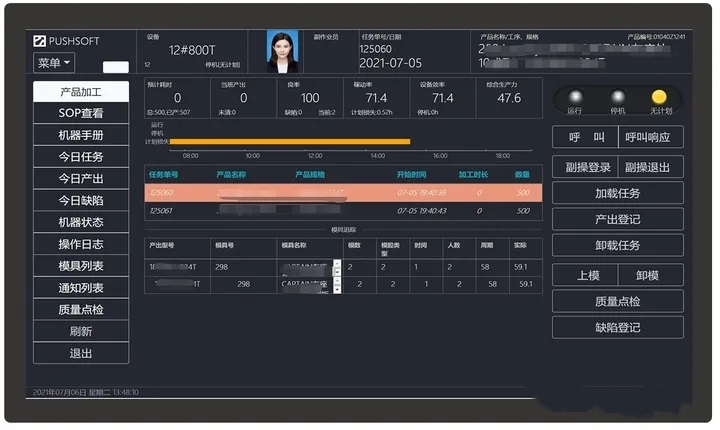This screenshot has height=430, width=720.
Task: Select the 运行 status indicator light
Action: 574,97
